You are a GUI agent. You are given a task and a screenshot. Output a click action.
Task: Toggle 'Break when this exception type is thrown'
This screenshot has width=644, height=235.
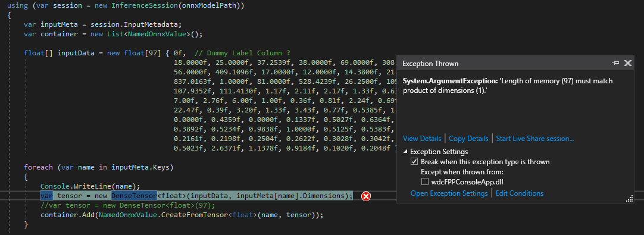click(x=414, y=162)
